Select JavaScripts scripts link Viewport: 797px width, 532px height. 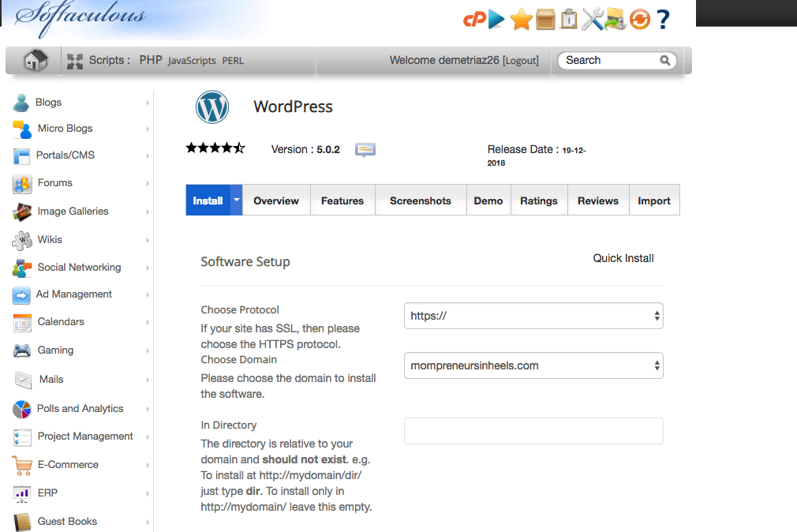192,61
